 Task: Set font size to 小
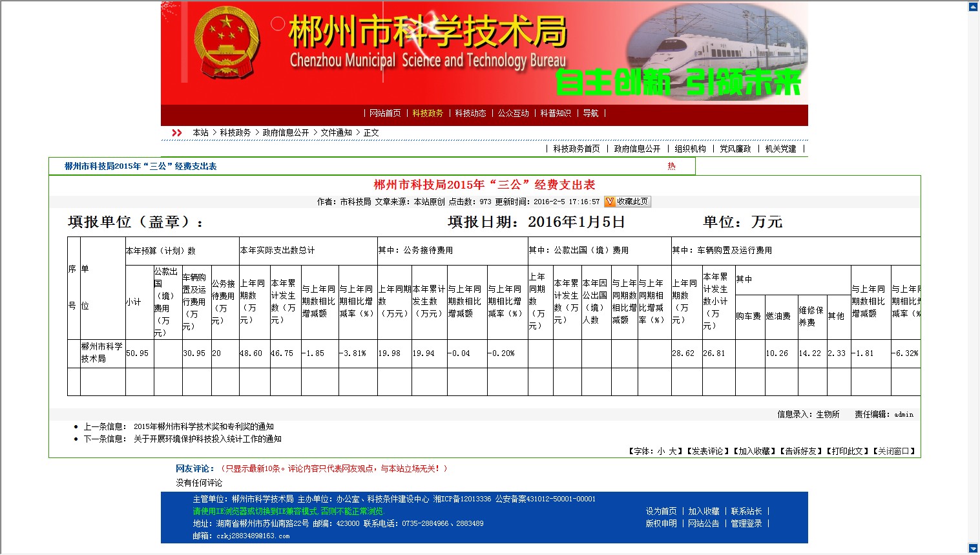point(661,451)
